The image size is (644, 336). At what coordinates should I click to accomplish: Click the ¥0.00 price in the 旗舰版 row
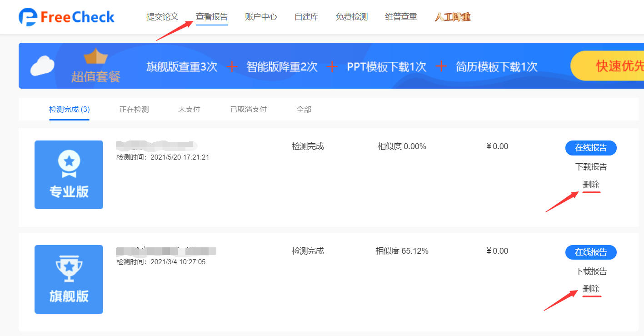(x=497, y=251)
